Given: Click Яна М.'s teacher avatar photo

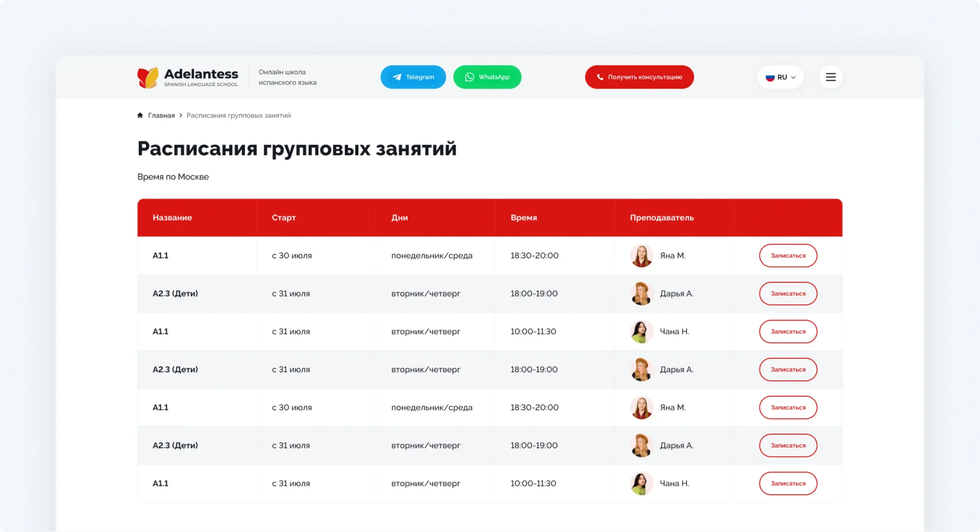Looking at the screenshot, I should [642, 255].
